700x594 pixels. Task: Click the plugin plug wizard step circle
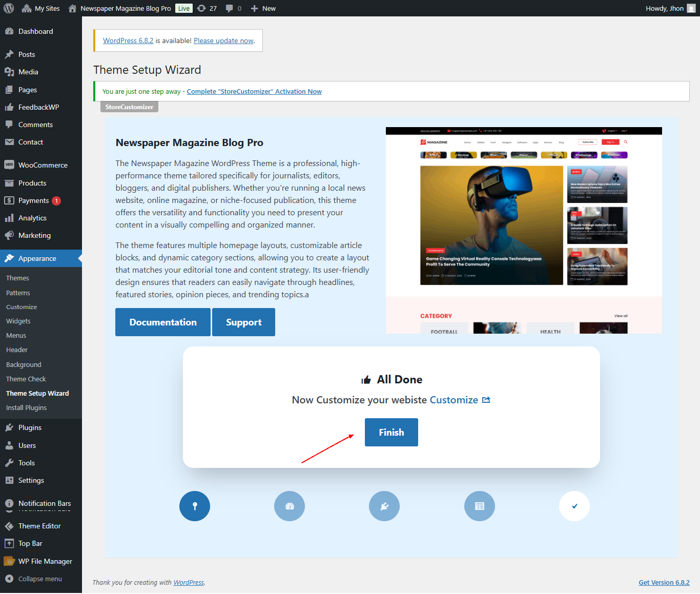click(384, 506)
